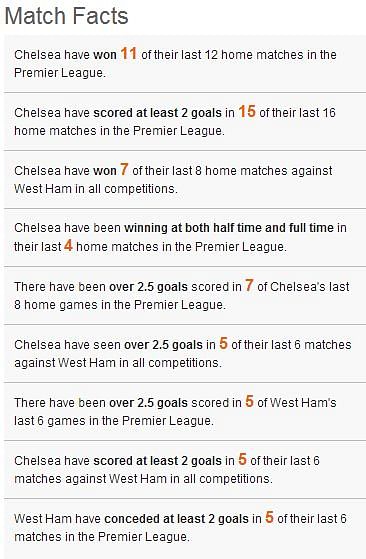Click the orange number 15 stat
366x559 pixels.
point(247,112)
